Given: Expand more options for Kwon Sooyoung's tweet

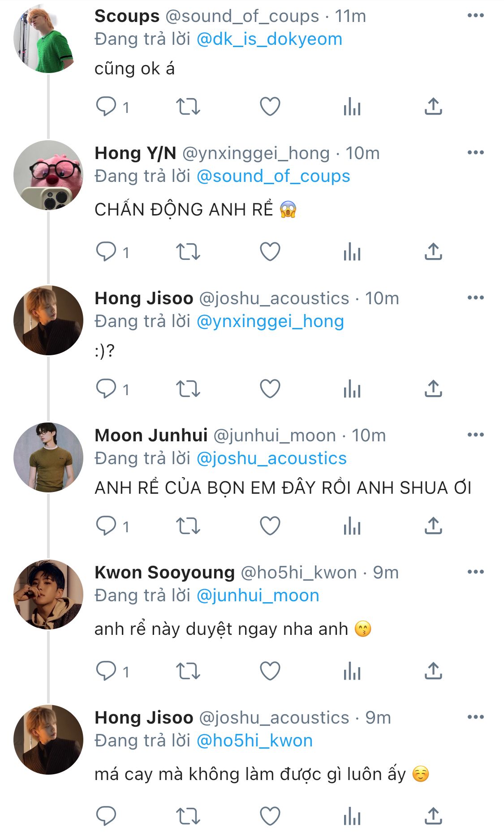Looking at the screenshot, I should [475, 572].
